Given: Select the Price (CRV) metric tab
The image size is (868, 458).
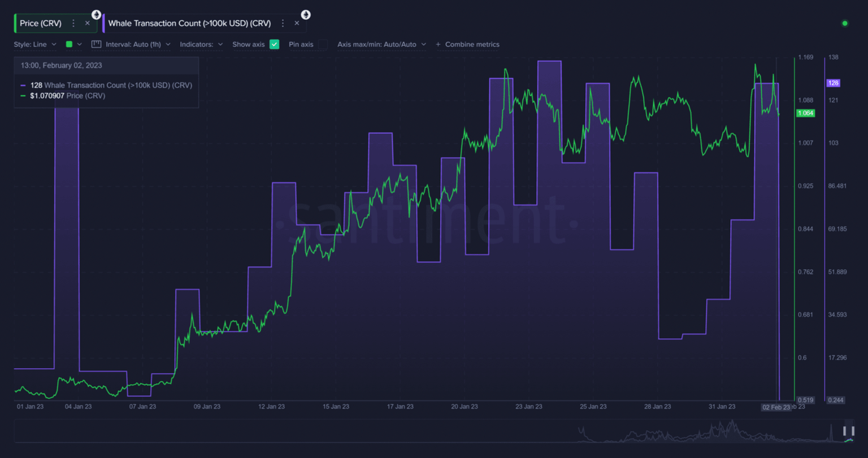Looking at the screenshot, I should [41, 23].
